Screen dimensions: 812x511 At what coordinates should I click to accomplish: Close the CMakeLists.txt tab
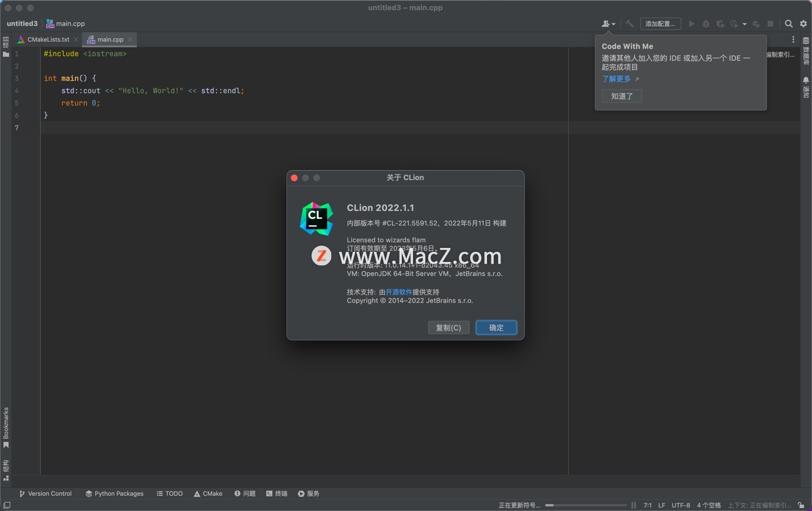[x=76, y=39]
